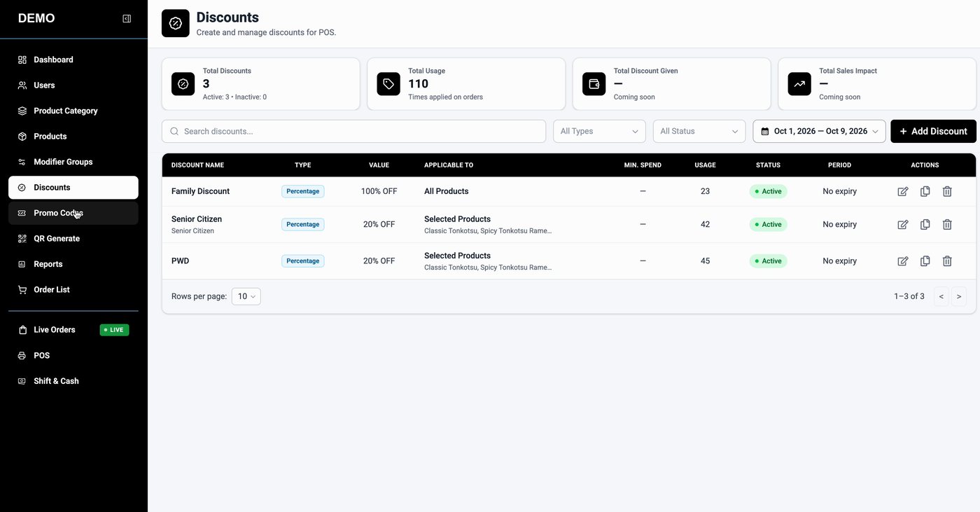The height and width of the screenshot is (512, 980).
Task: Duplicate the PWD discount
Action: 925,261
